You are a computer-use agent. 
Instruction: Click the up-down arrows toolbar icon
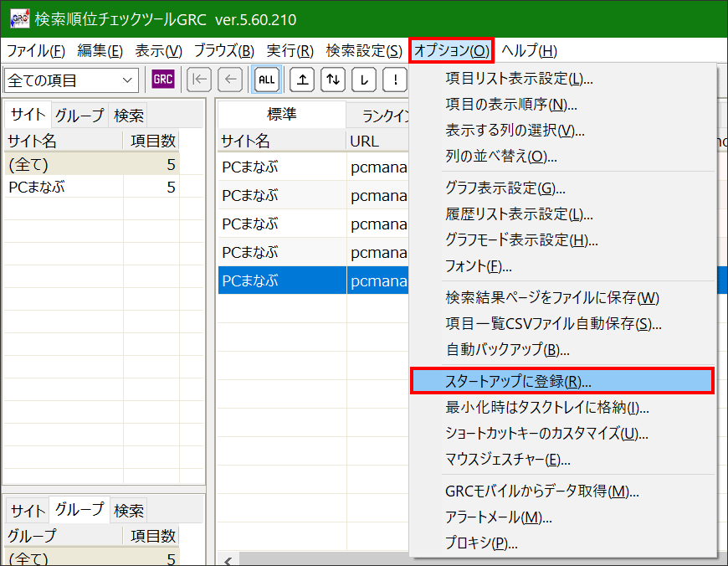333,80
